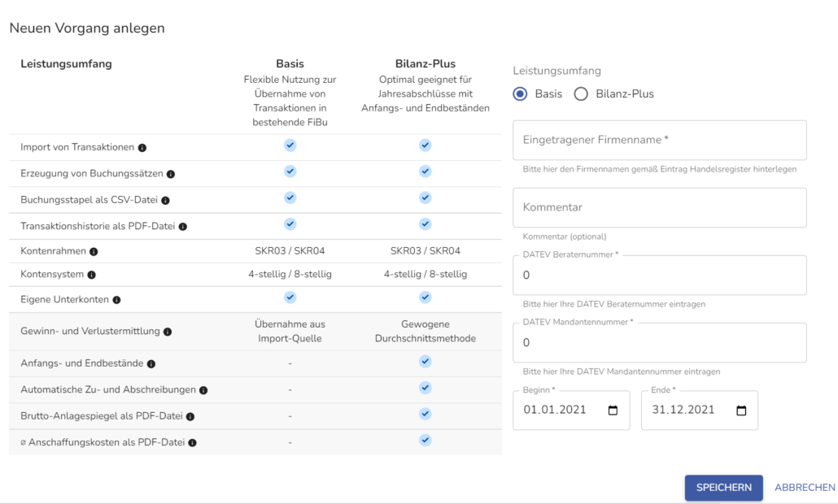Screen dimensions: 838x504
Task: Click Basis checkmark for Import von Transaktionen
Action: (290, 146)
